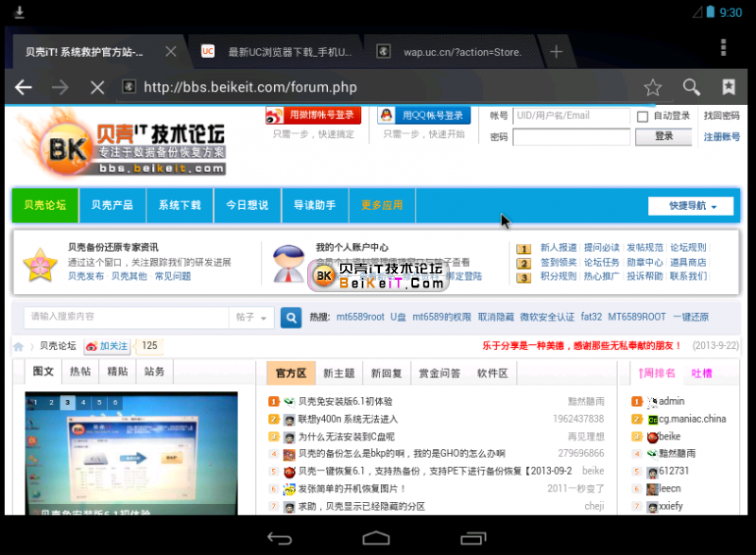Select slideshow image number 4

83,402
